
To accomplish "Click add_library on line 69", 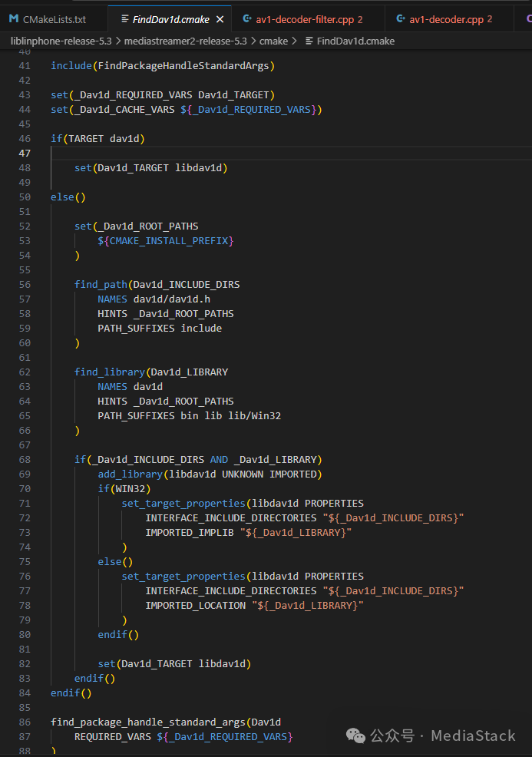I will pos(127,474).
